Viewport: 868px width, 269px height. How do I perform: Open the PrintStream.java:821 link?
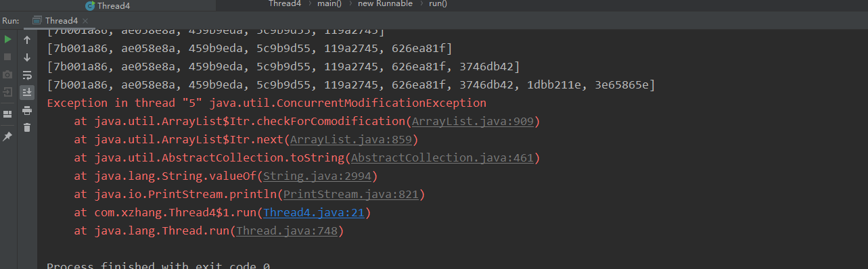click(x=351, y=195)
